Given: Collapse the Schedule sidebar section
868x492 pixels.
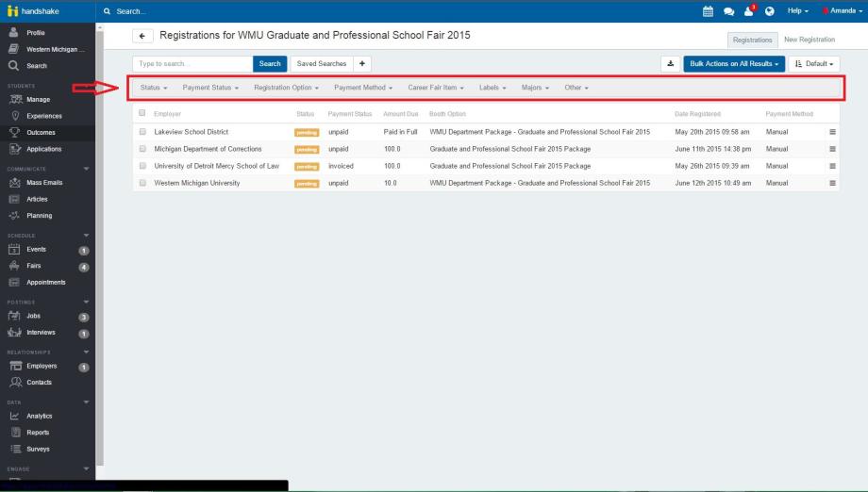Looking at the screenshot, I should [86, 236].
